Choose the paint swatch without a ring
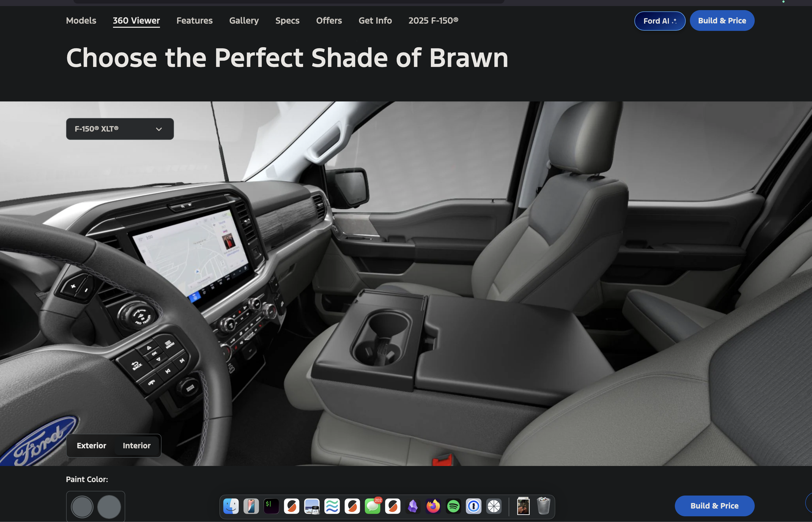This screenshot has width=812, height=522. (x=109, y=507)
